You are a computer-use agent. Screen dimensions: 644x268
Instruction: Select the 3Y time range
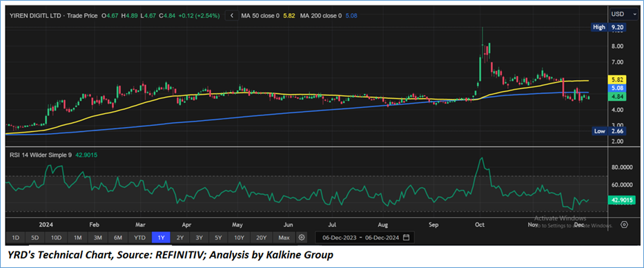tap(199, 238)
